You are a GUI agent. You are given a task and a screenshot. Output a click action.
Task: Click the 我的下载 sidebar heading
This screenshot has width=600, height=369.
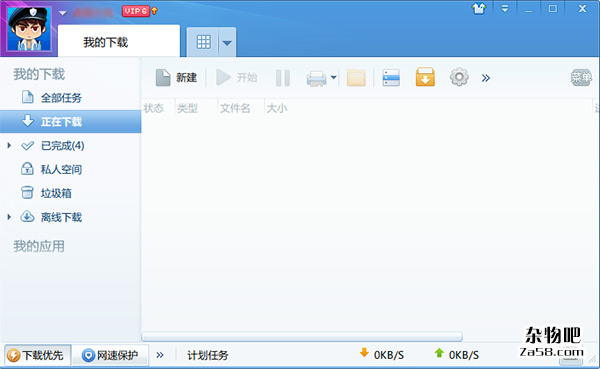tap(39, 74)
